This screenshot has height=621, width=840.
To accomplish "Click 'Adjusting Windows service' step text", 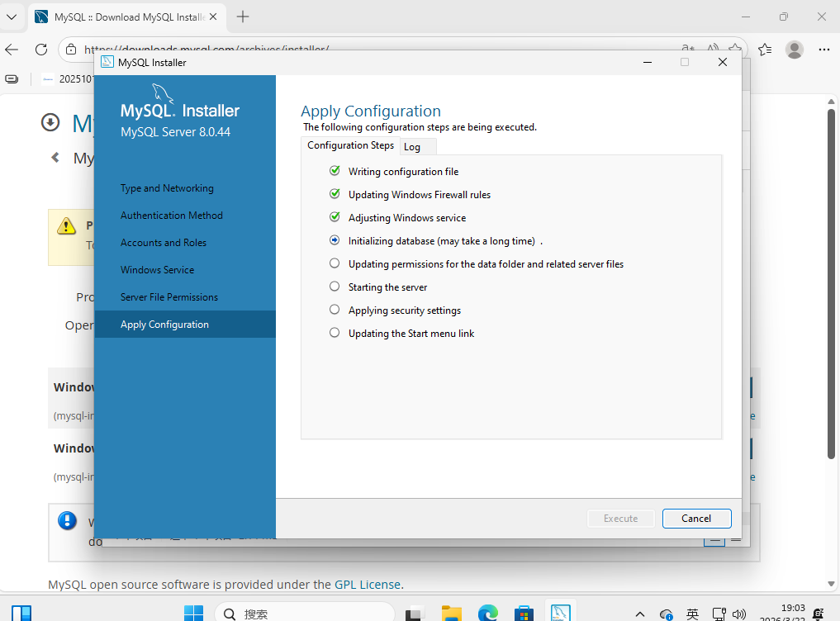I will [x=407, y=217].
